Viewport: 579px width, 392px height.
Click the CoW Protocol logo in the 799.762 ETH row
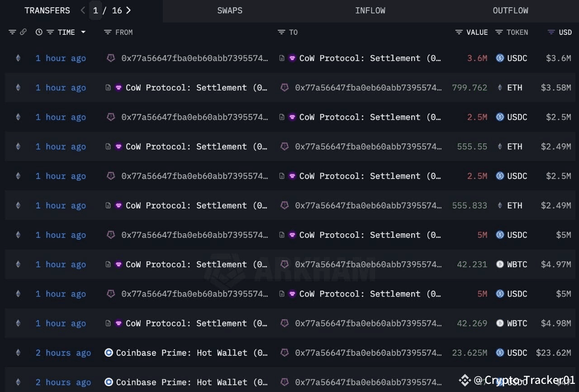pyautogui.click(x=119, y=87)
